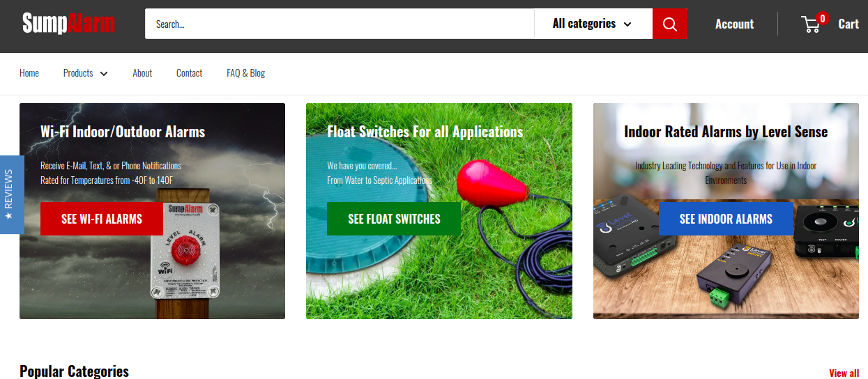Screen dimensions: 868x379
Task: Expand the Products menu chevron
Action: tap(104, 73)
